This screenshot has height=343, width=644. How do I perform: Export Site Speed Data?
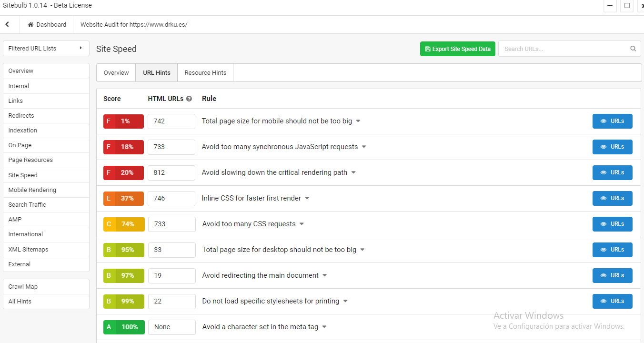[x=458, y=49]
